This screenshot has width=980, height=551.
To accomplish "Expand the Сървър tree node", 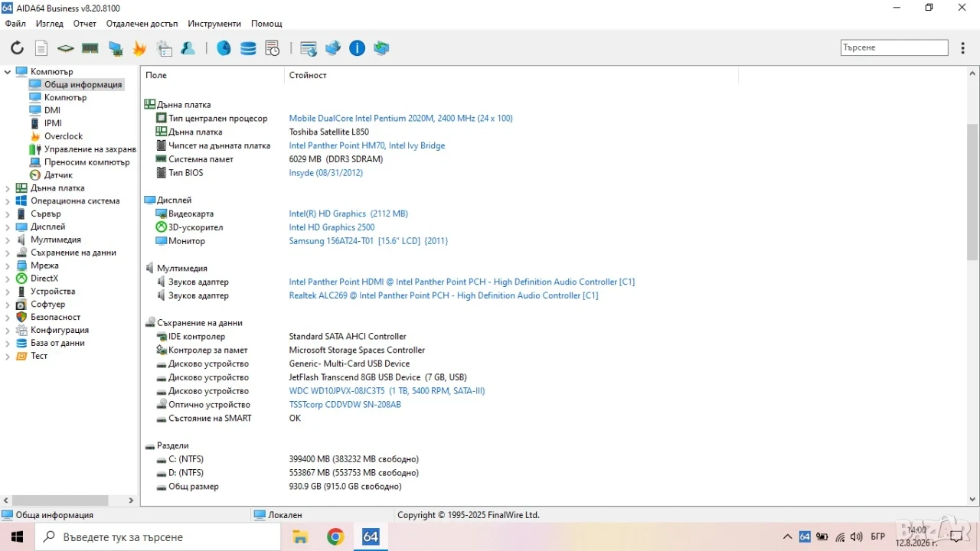I will click(x=8, y=214).
